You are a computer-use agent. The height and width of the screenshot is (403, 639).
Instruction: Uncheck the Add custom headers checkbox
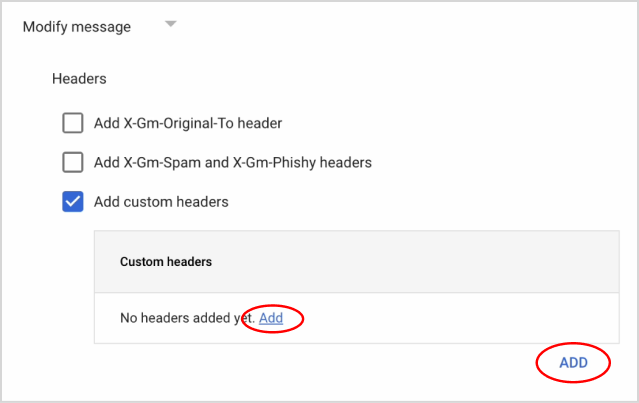click(x=73, y=202)
